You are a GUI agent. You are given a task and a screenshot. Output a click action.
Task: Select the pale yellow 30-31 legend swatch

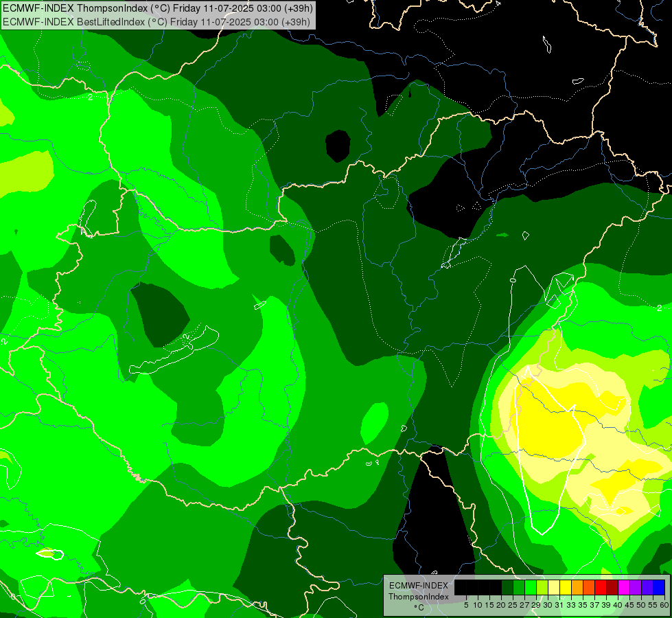[x=554, y=587]
